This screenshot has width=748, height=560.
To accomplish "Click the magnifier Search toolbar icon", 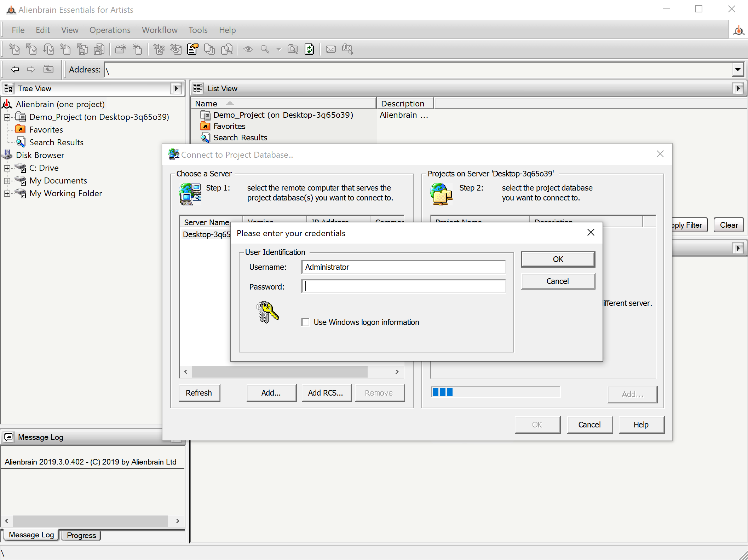I will (265, 49).
